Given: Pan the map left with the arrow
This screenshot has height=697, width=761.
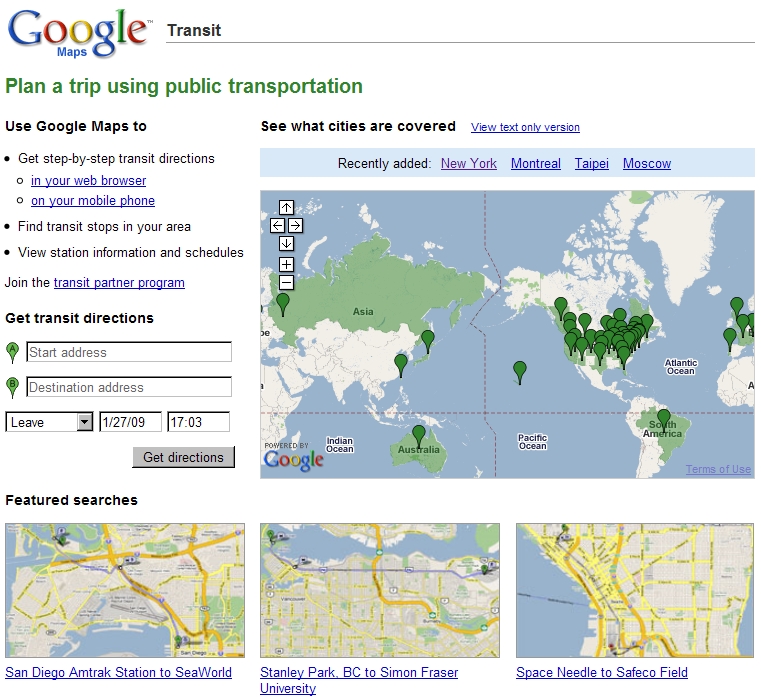Looking at the screenshot, I should click(x=278, y=226).
